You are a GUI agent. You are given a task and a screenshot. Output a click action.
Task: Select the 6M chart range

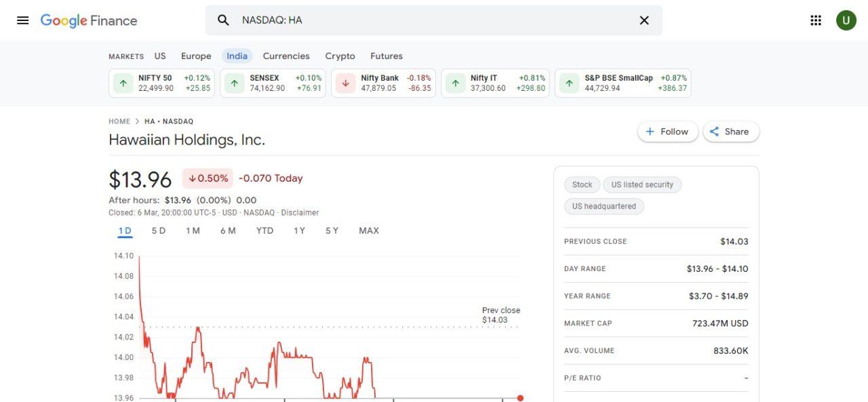pyautogui.click(x=228, y=231)
